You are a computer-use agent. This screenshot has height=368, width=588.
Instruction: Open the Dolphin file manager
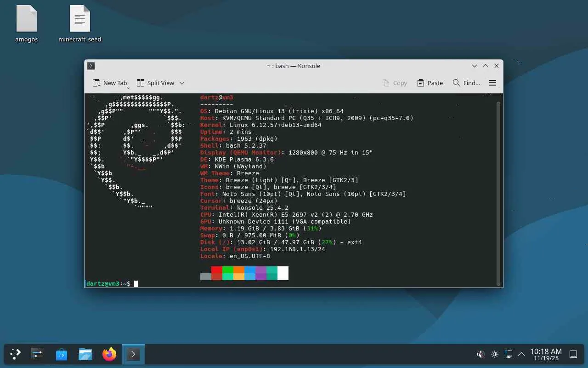pos(85,354)
